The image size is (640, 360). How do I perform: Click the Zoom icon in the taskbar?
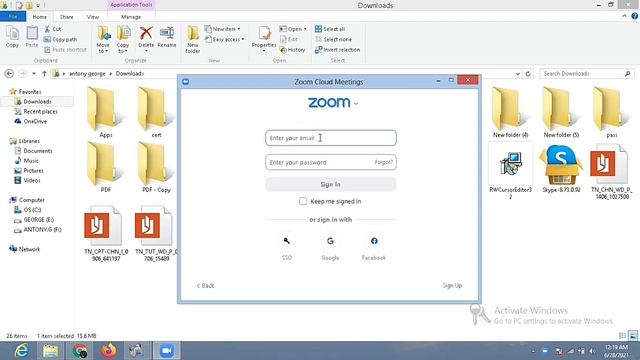click(x=167, y=351)
